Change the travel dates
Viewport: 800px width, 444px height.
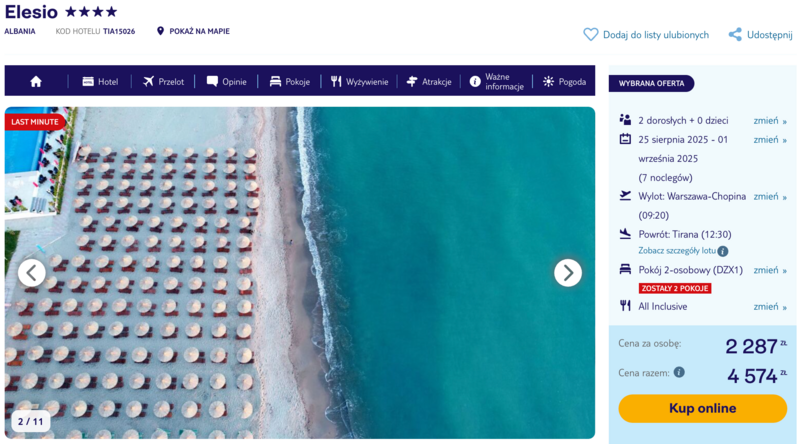(770, 140)
